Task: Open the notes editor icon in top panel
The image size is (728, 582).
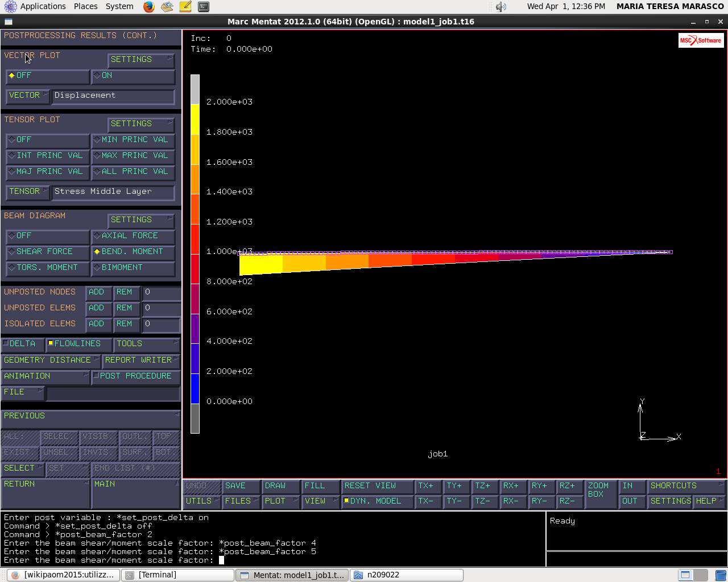Action: pyautogui.click(x=185, y=7)
